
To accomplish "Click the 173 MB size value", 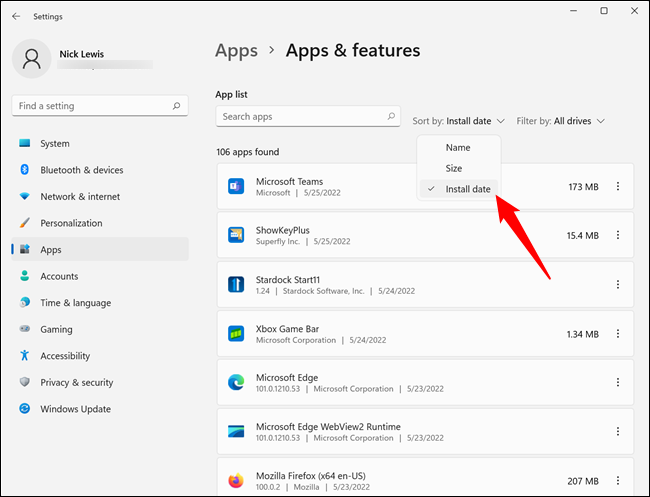I will [x=583, y=187].
